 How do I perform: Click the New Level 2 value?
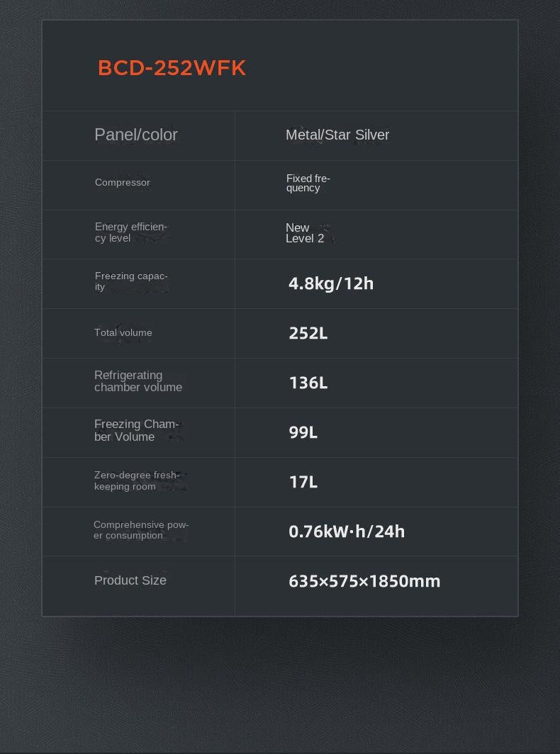coord(305,233)
